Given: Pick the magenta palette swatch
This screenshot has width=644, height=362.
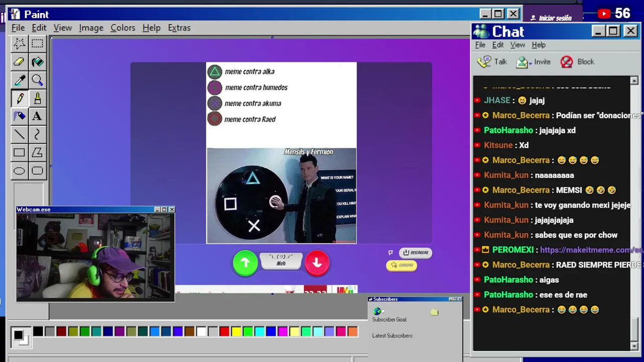Looking at the screenshot, I should [x=283, y=331].
